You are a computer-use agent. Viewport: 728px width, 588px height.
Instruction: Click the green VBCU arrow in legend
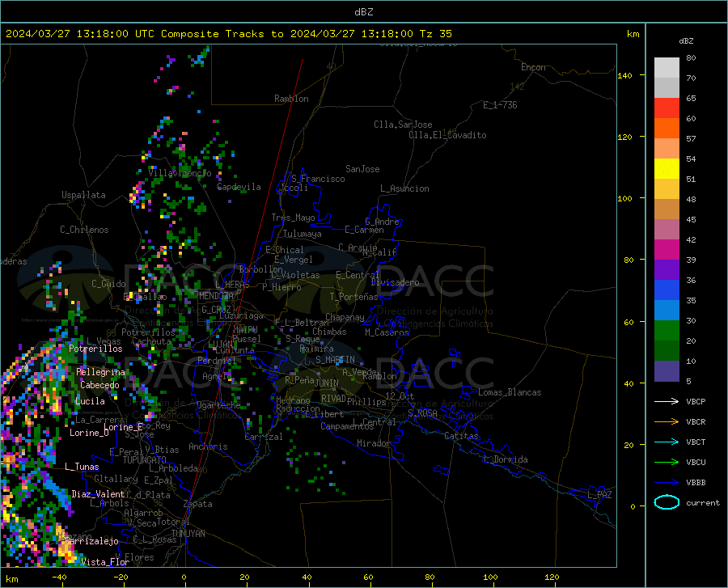point(667,463)
